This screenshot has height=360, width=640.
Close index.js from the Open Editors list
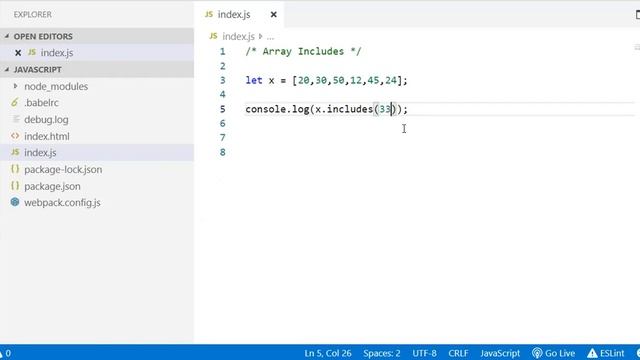(18, 53)
